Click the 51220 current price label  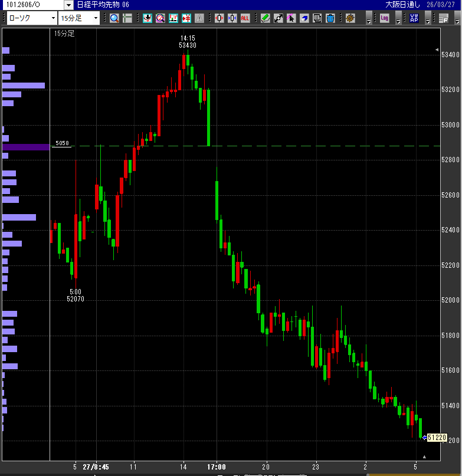[x=437, y=438]
